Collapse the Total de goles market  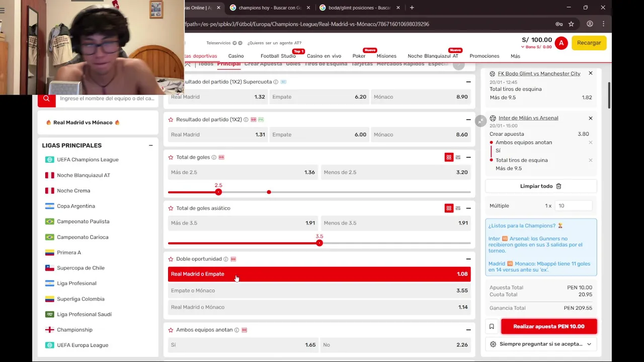coord(468,157)
